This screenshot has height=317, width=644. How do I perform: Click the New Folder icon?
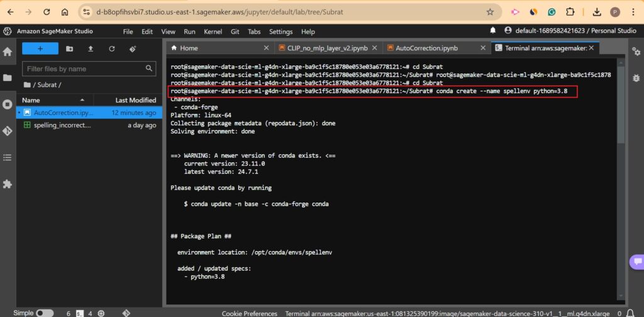69,48
